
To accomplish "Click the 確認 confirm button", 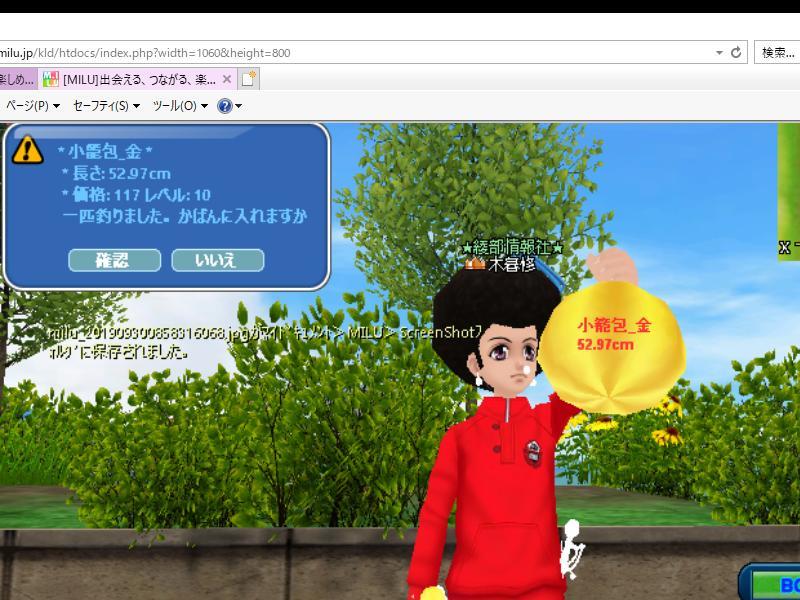I will (114, 260).
